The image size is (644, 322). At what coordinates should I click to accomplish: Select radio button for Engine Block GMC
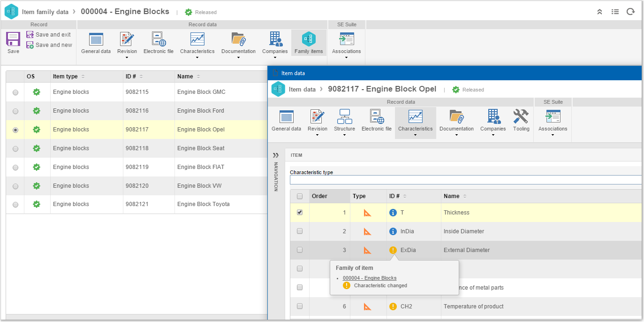(15, 92)
